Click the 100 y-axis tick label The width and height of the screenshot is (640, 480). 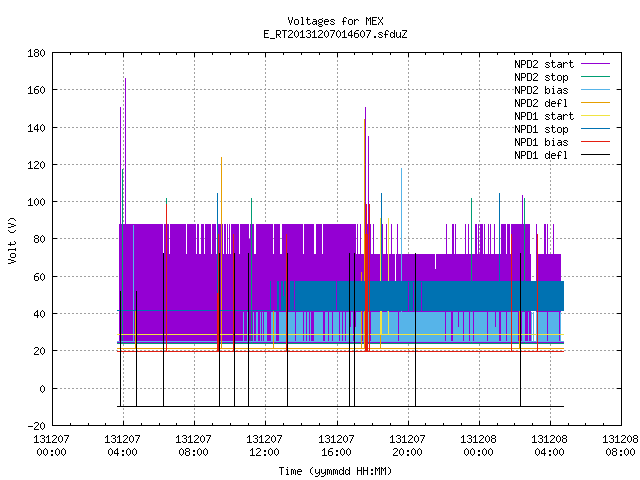[x=36, y=202]
